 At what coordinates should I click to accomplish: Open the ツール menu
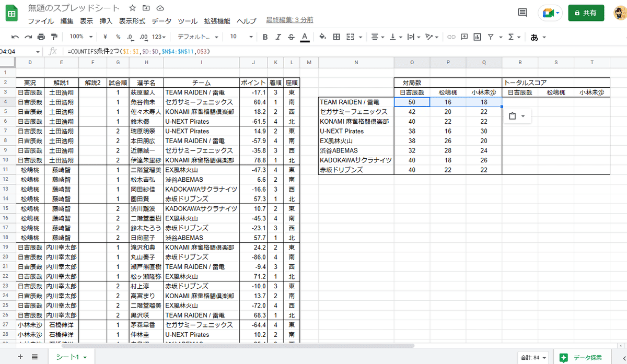[188, 21]
